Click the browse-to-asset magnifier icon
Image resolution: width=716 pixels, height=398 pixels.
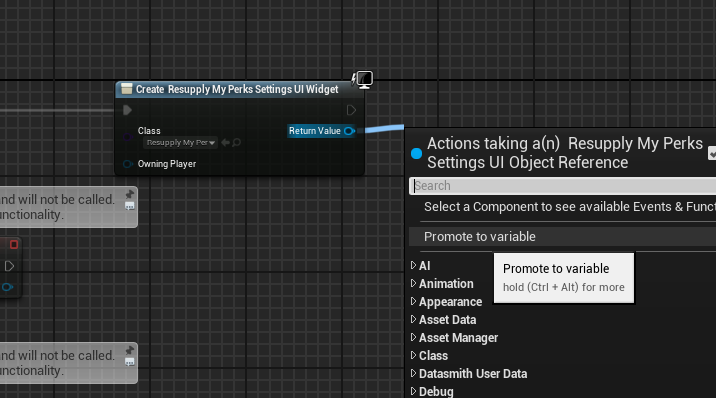click(237, 142)
